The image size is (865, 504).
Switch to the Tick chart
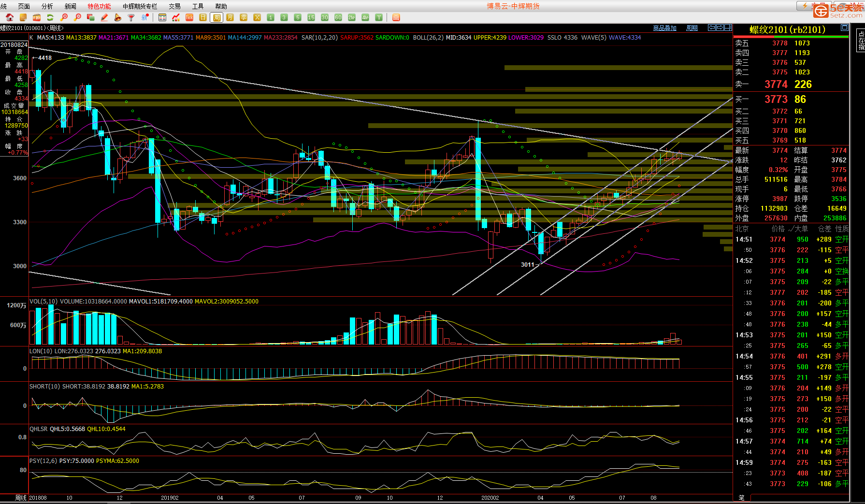pos(189,17)
